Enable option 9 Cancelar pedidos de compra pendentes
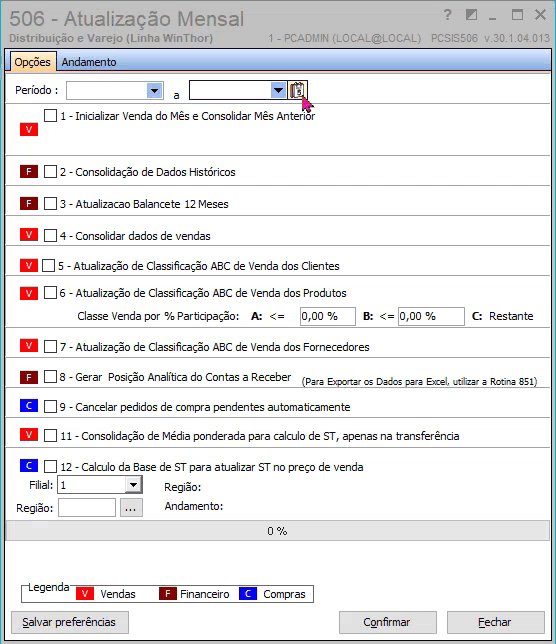This screenshot has width=556, height=644. coord(51,407)
